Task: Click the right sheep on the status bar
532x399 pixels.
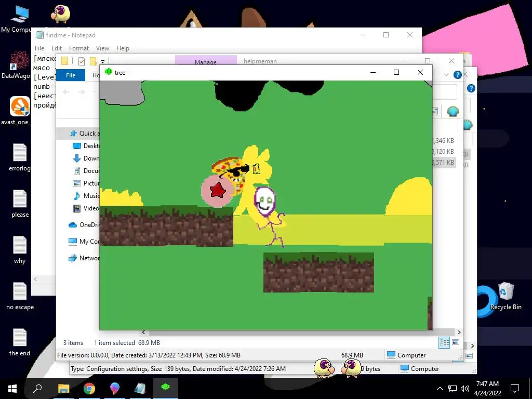Action: tap(351, 368)
